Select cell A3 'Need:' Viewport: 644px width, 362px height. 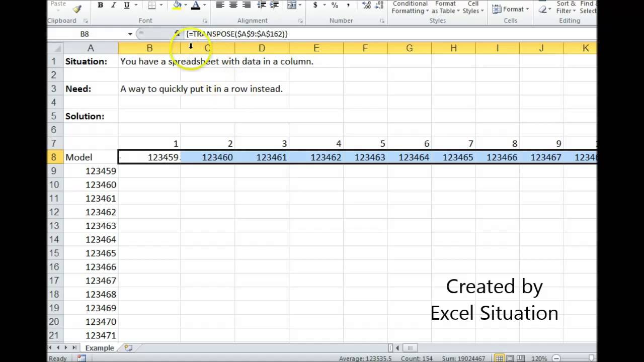(91, 89)
